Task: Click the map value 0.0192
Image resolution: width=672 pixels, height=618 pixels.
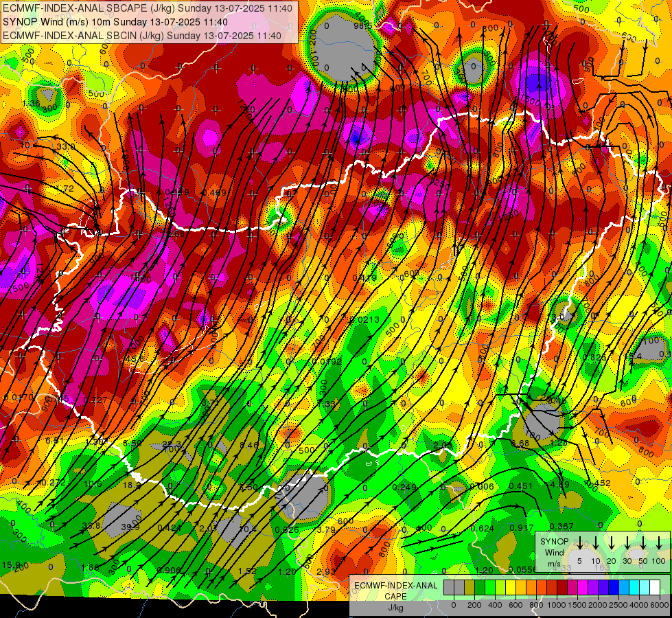Action: pos(327,362)
